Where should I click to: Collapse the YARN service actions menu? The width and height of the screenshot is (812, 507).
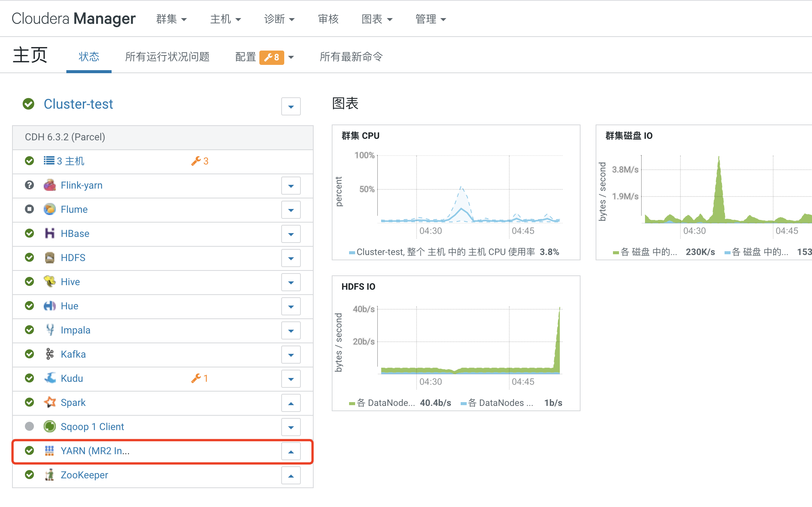tap(291, 452)
